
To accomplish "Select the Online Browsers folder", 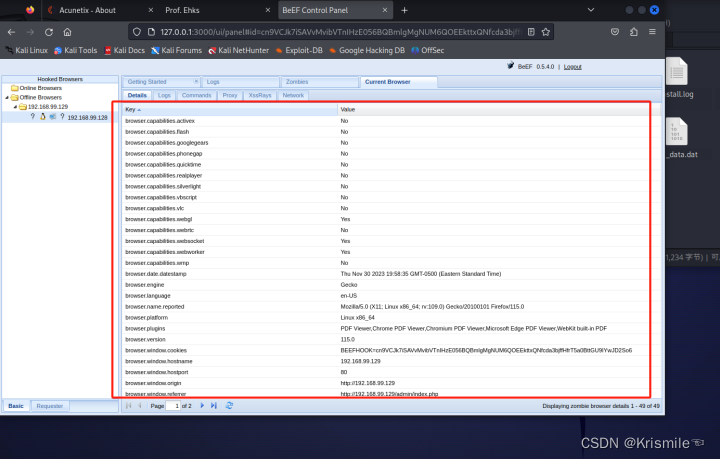I will [40, 88].
